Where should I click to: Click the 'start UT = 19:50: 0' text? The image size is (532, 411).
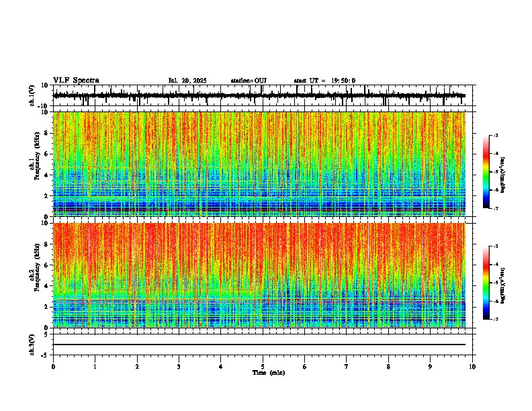[324, 81]
